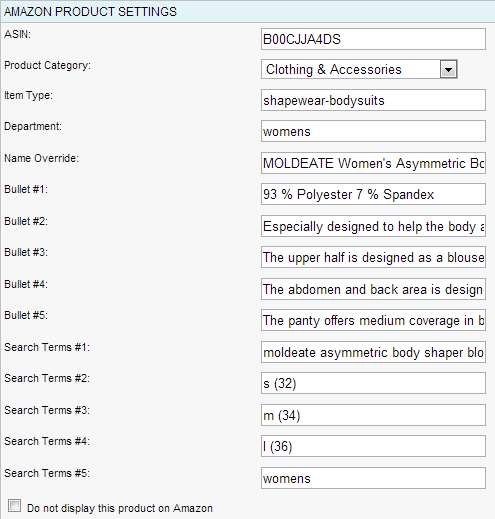Click into the Bullet #2 field
Viewport: 495px width, 519px height.
373,226
